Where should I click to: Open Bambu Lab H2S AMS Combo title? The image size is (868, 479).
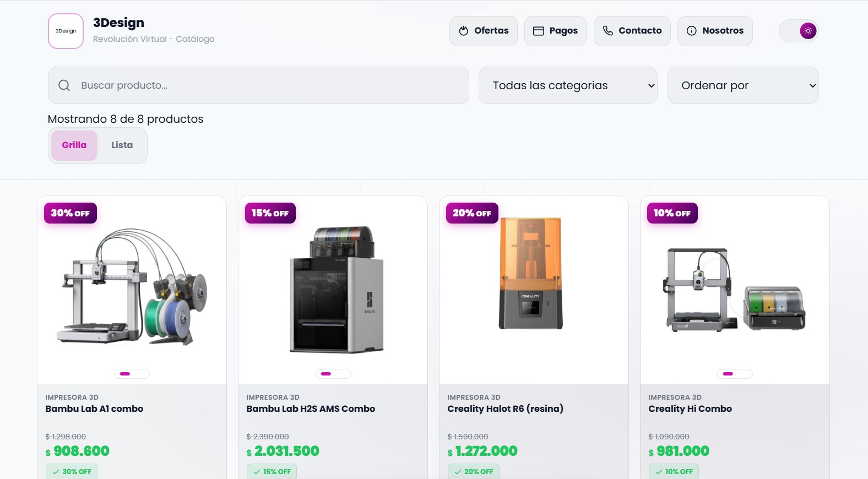[x=311, y=409]
